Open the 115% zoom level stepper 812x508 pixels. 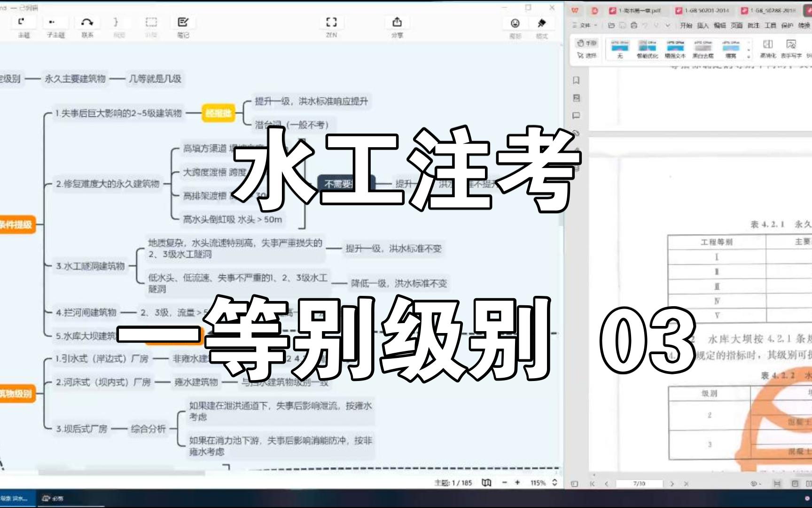click(x=554, y=483)
